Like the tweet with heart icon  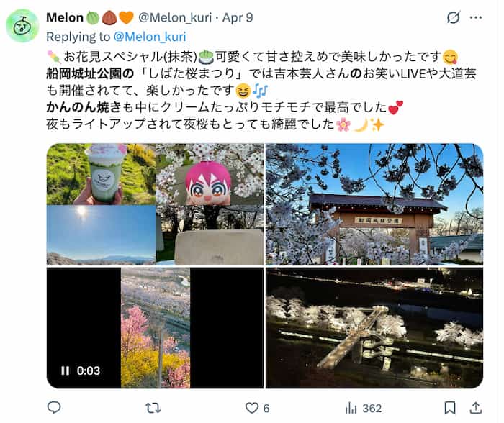[252, 408]
